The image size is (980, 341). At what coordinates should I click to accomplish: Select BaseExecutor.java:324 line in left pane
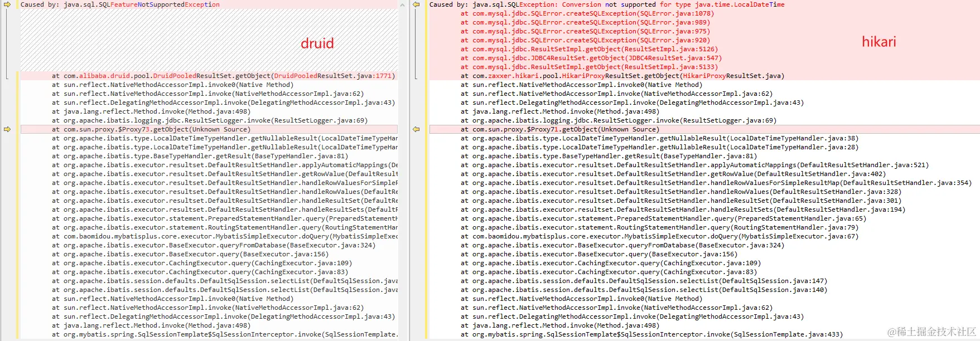coord(214,245)
